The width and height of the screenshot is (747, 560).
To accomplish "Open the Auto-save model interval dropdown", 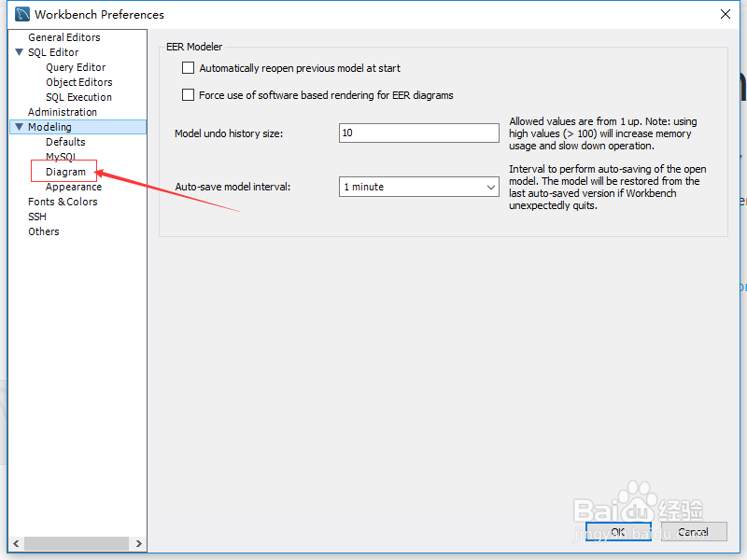I will (x=418, y=187).
